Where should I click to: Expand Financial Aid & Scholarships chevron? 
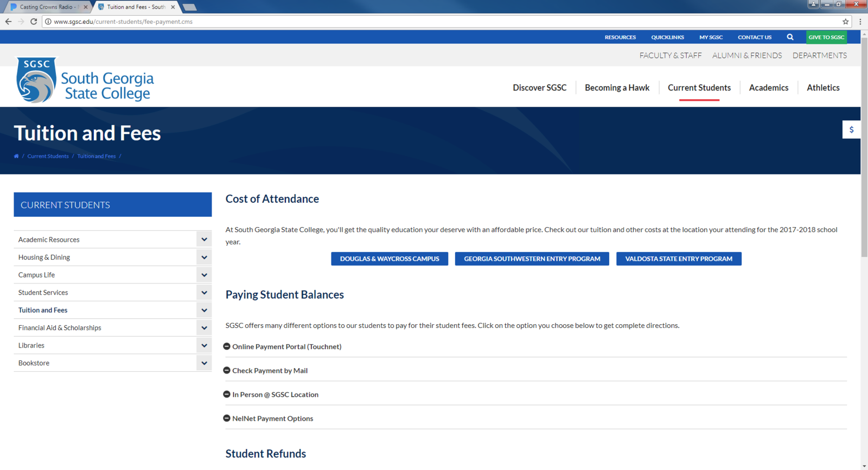tap(204, 328)
